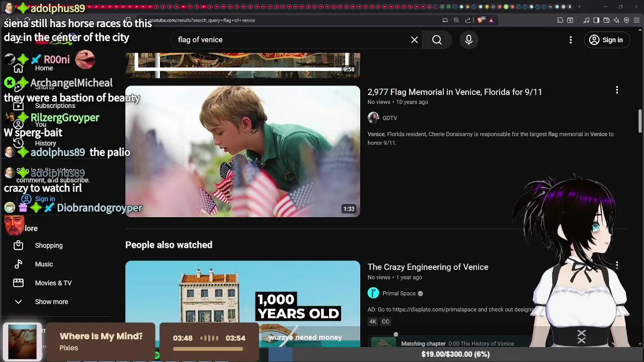This screenshot has height=362, width=644.
Task: Open the Brave Wallet icon
Action: pos(606,20)
